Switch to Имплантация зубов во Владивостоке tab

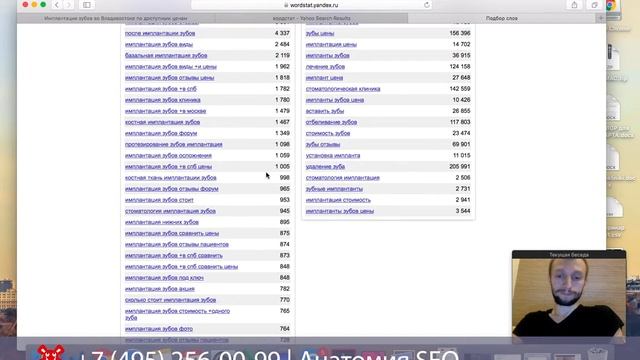tap(116, 18)
